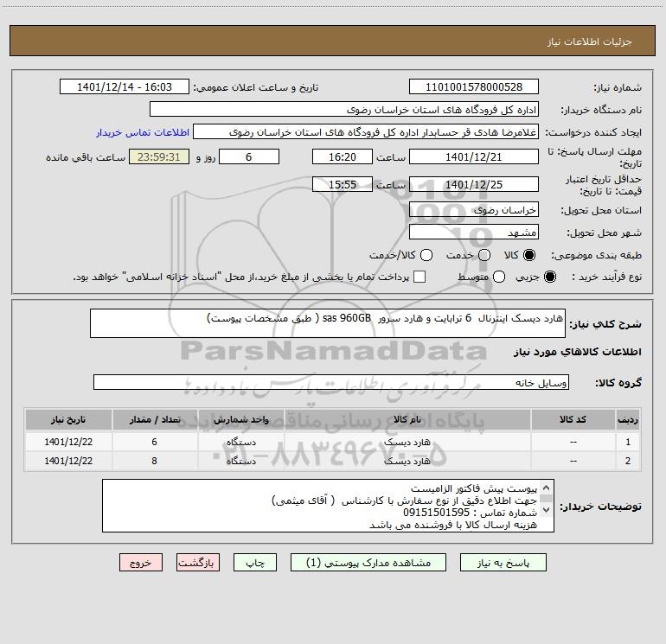The image size is (666, 644).
Task: Click quantity cell 6 in row 1
Action: 155,442
